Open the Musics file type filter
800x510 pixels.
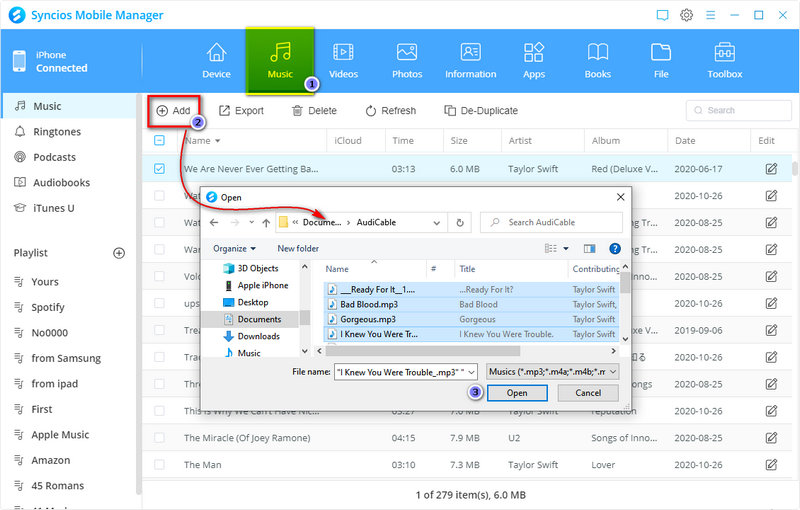coord(553,372)
